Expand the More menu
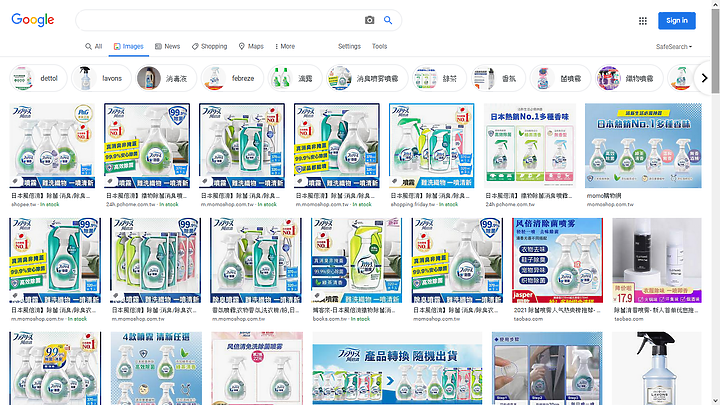The width and height of the screenshot is (720, 405). [285, 46]
